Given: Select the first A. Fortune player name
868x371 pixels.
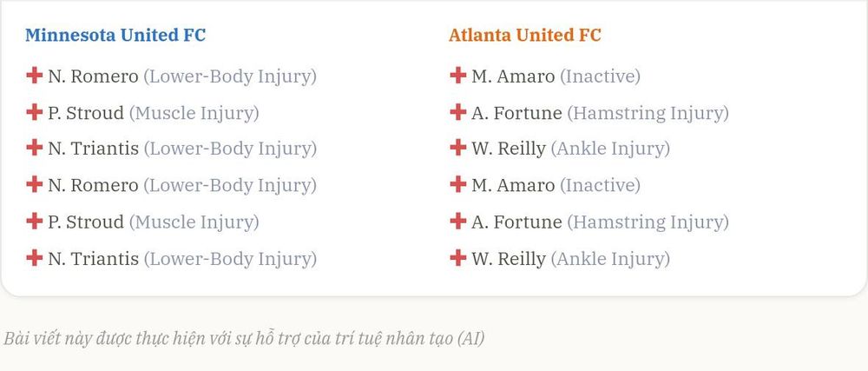Looking at the screenshot, I should (516, 113).
